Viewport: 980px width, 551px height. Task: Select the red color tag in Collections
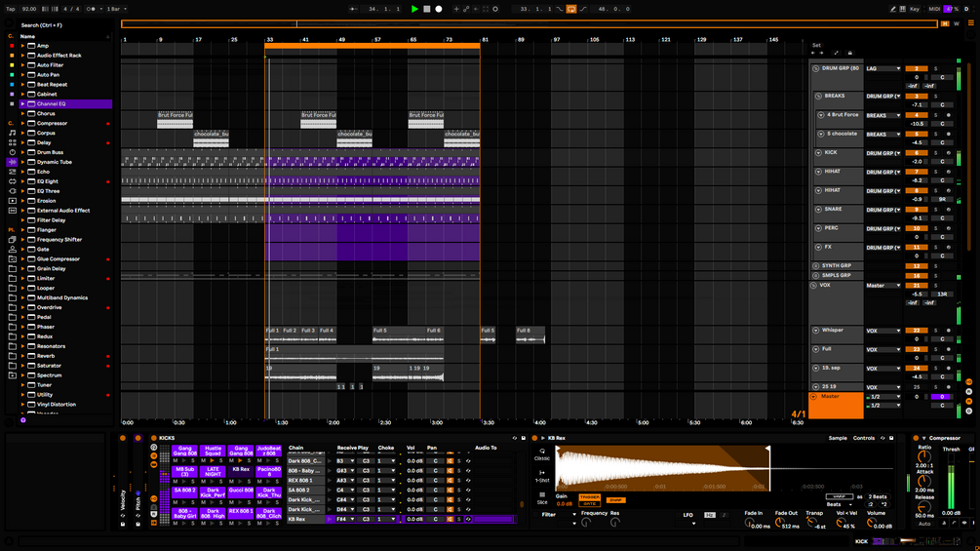[x=12, y=46]
